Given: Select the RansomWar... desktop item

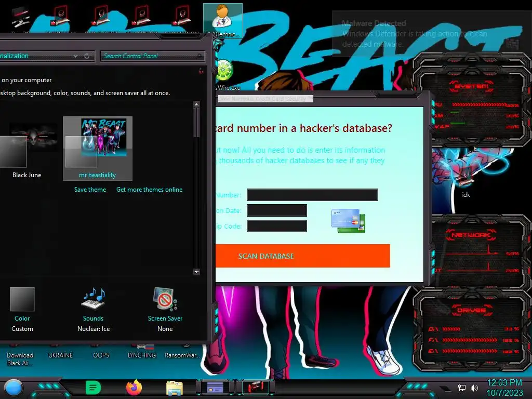Looking at the screenshot, I should (182, 355).
